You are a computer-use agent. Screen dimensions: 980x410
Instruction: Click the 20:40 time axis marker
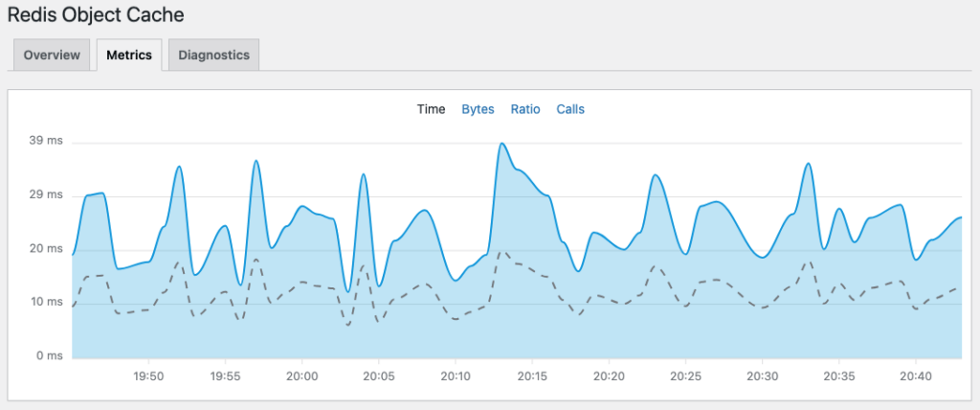[x=916, y=376]
